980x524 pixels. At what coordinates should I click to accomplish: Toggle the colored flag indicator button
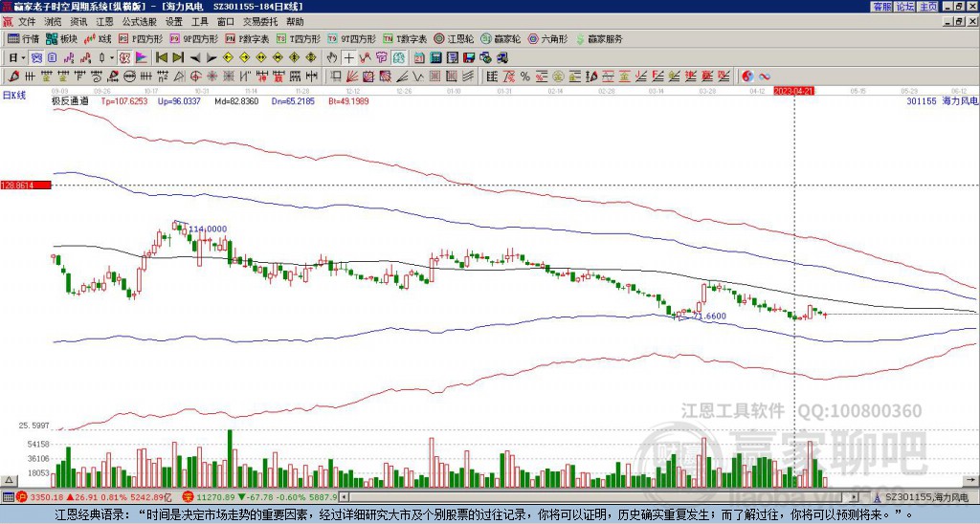point(142,57)
